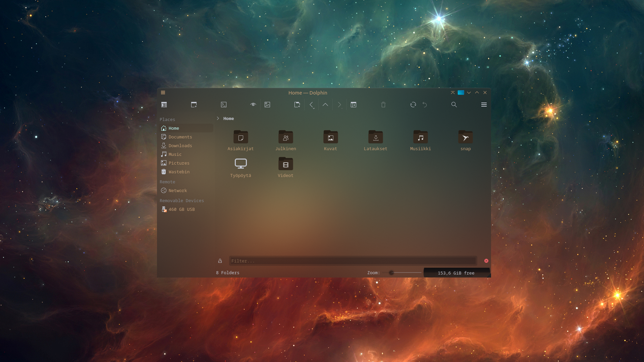Open Documents in Places sidebar
The height and width of the screenshot is (362, 644).
point(186,137)
